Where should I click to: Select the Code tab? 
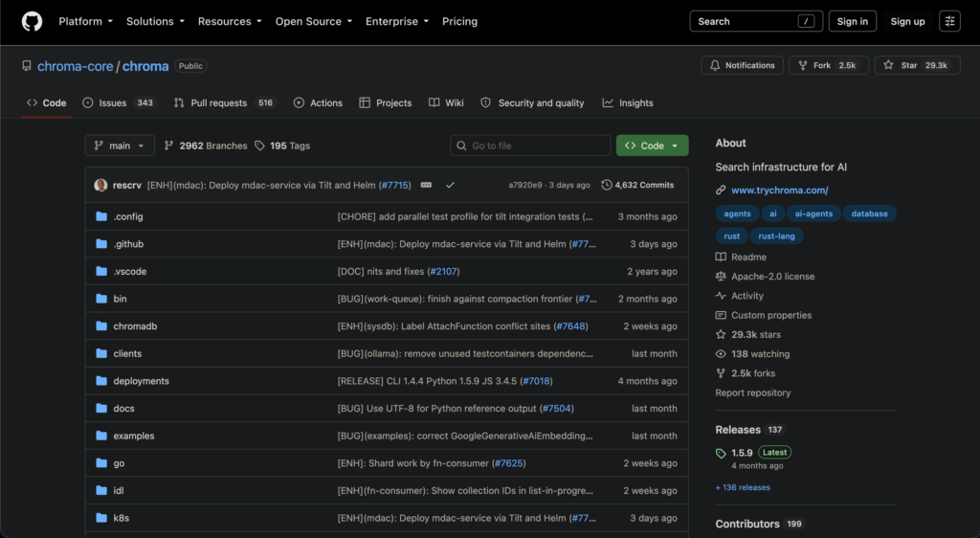click(x=47, y=103)
